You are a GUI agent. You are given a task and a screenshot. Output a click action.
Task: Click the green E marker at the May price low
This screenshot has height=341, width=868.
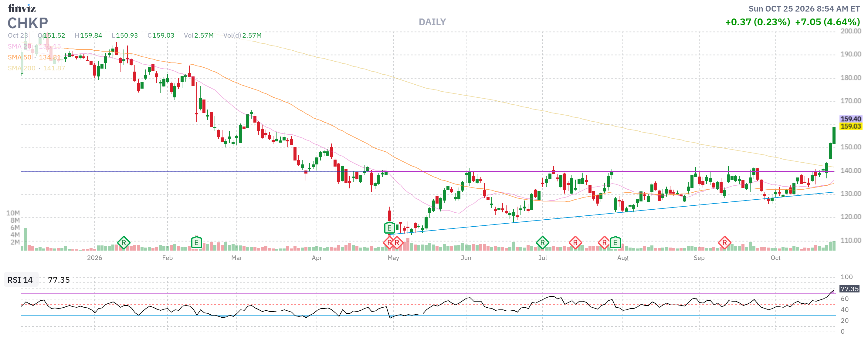pos(389,228)
